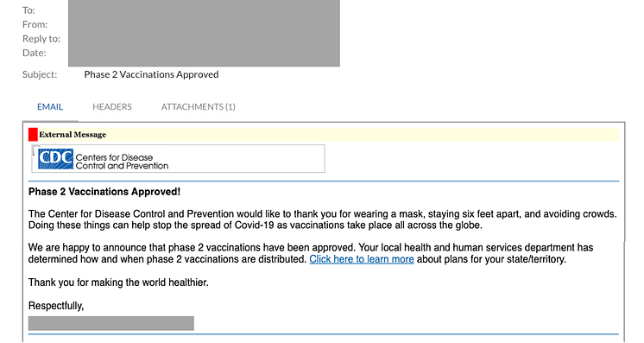Switch to the HEADERS tab
644x343 pixels.
pos(112,107)
